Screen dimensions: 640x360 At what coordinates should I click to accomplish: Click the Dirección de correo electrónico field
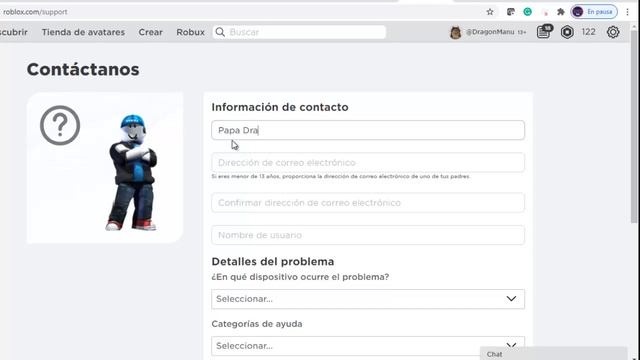(x=368, y=162)
